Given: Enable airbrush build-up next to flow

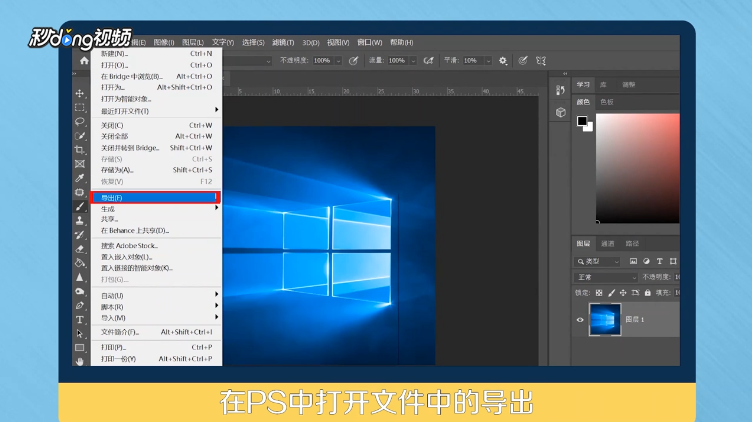Looking at the screenshot, I should tap(428, 60).
